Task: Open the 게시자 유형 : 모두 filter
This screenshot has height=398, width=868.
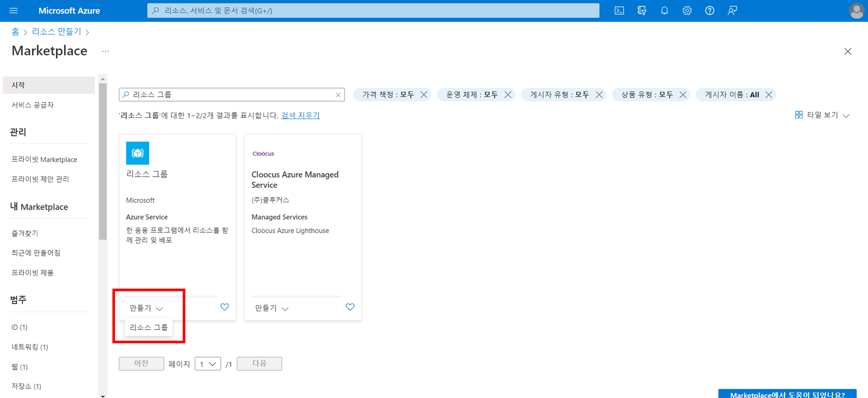Action: click(x=559, y=95)
